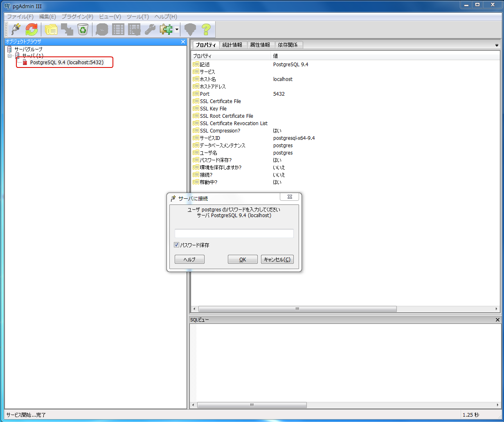The height and width of the screenshot is (422, 504).
Task: Click the プロパティ column header
Action: click(231, 56)
